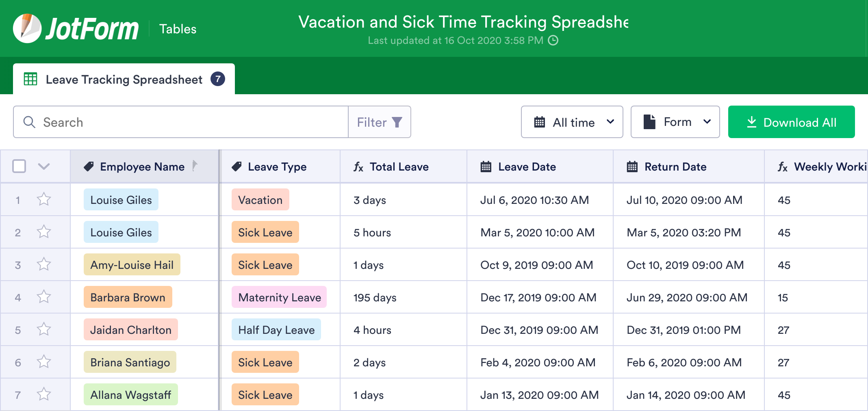Open the All time date range dropdown
The width and height of the screenshot is (868, 411).
[x=571, y=122]
